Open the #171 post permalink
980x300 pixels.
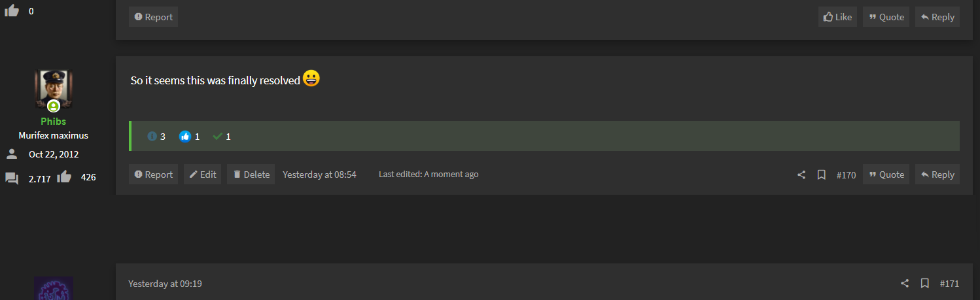coord(949,284)
